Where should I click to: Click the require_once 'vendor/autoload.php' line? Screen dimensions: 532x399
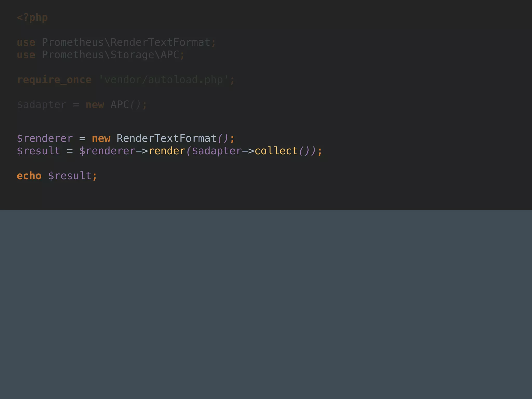126,80
